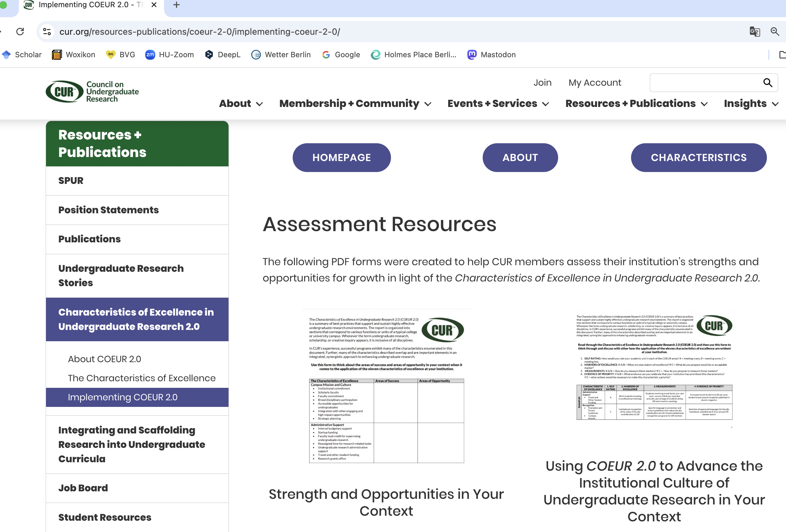Close the Implementing COEUR 2.0 tab
The height and width of the screenshot is (532, 786).
pos(154,5)
